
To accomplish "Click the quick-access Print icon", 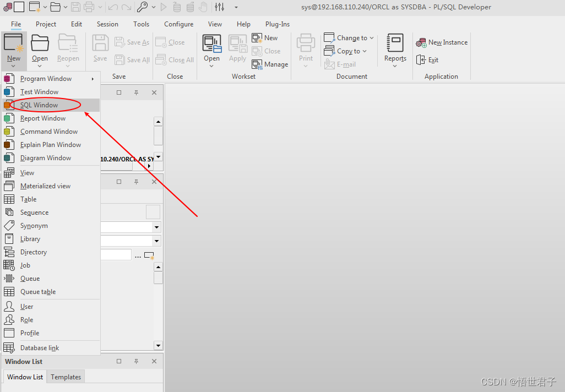I will [89, 7].
